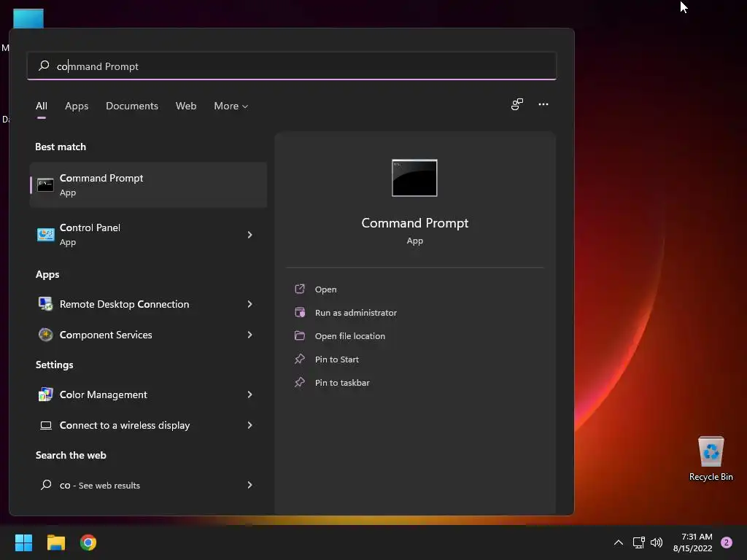Click the Pin to Start pin icon
This screenshot has height=560, width=747.
pos(300,359)
